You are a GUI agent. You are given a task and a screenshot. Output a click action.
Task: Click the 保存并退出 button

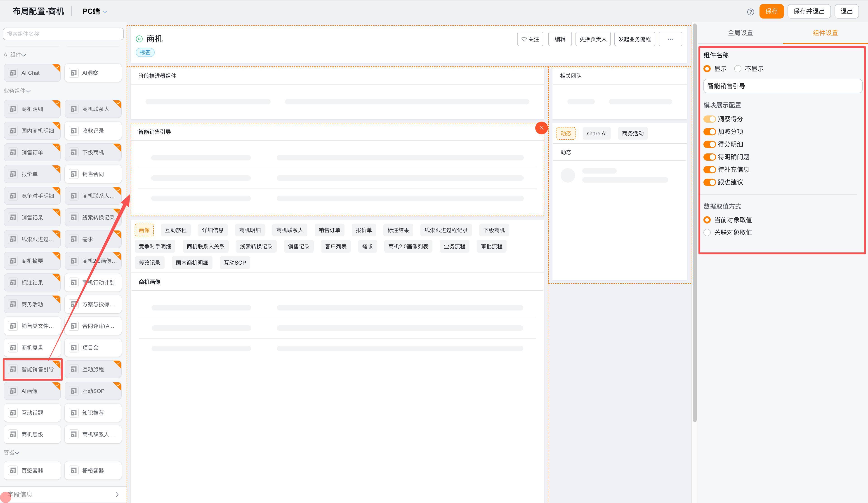point(809,11)
